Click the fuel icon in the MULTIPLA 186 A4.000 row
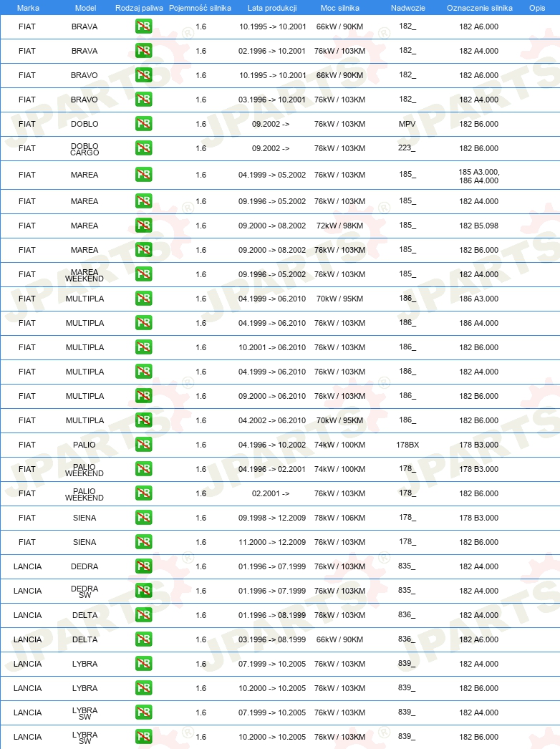This screenshot has height=749, width=560. pyautogui.click(x=143, y=323)
